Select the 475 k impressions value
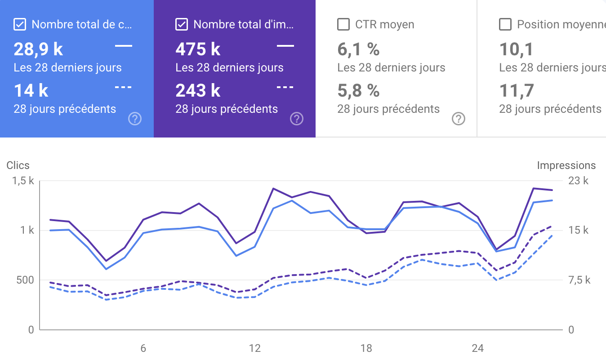The height and width of the screenshot is (364, 606). (x=198, y=49)
